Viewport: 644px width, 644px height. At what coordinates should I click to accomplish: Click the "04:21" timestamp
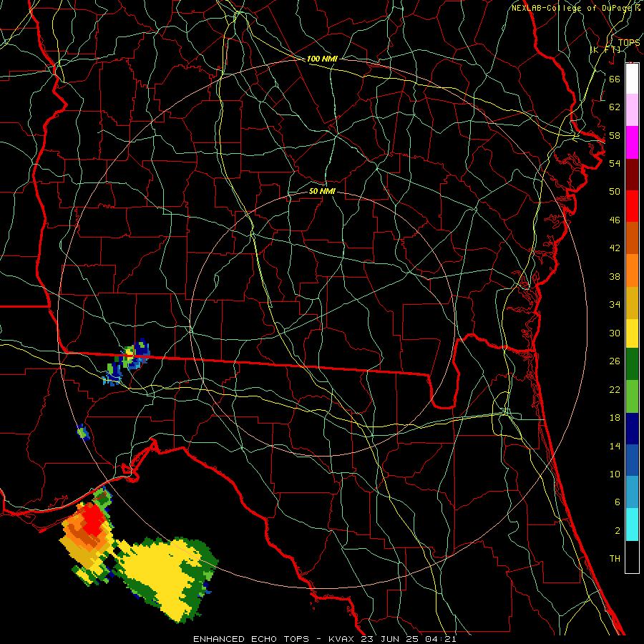441,639
